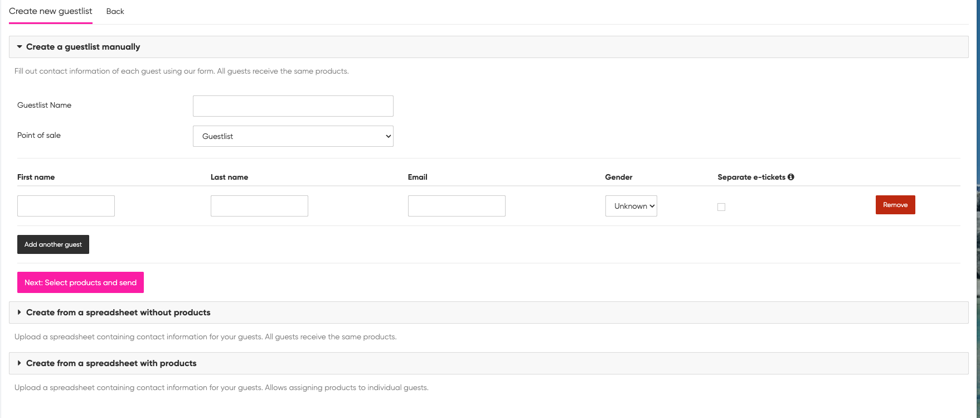Viewport: 980px width, 418px height.
Task: Expand Create from a spreadsheet with products
Action: click(x=111, y=363)
